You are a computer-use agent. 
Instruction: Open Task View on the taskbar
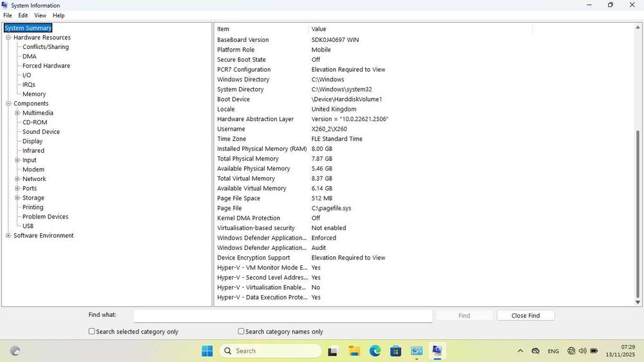[x=332, y=351]
